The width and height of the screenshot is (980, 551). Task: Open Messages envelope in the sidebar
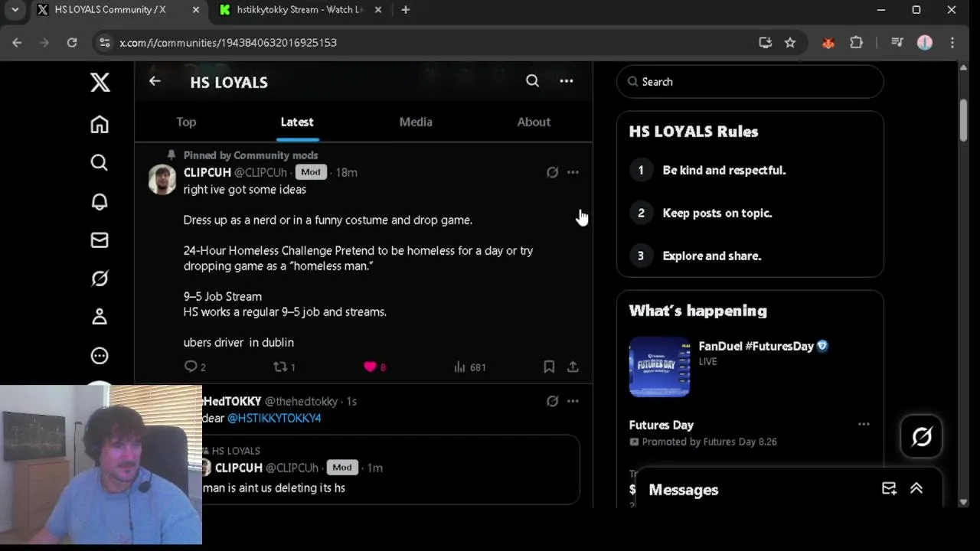tap(100, 240)
